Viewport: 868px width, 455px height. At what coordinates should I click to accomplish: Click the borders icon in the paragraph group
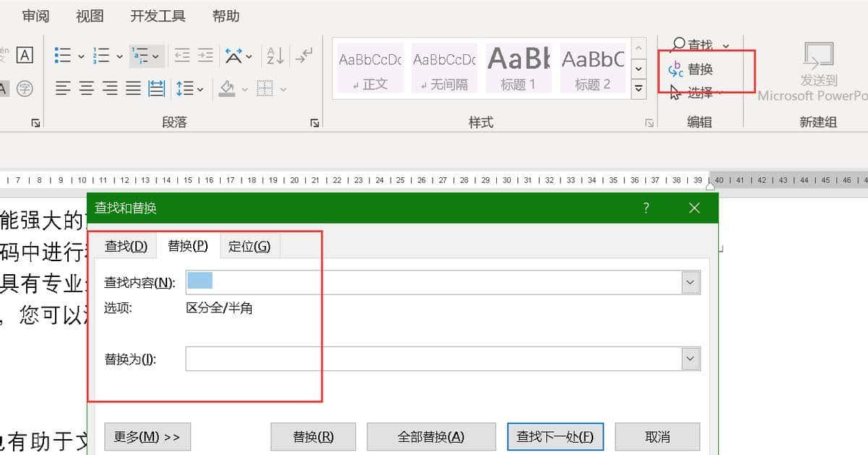pyautogui.click(x=265, y=88)
